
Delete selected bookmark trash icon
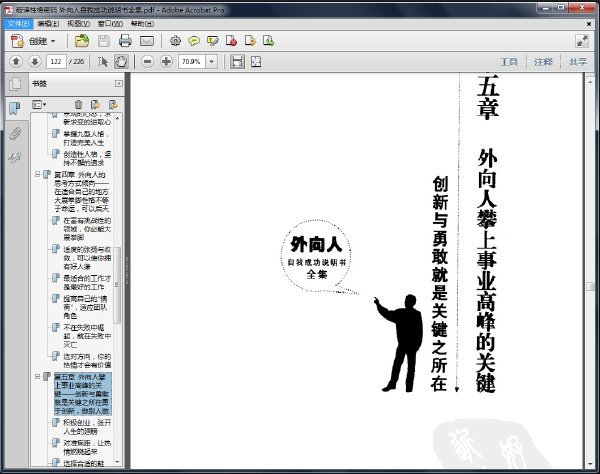coord(78,104)
